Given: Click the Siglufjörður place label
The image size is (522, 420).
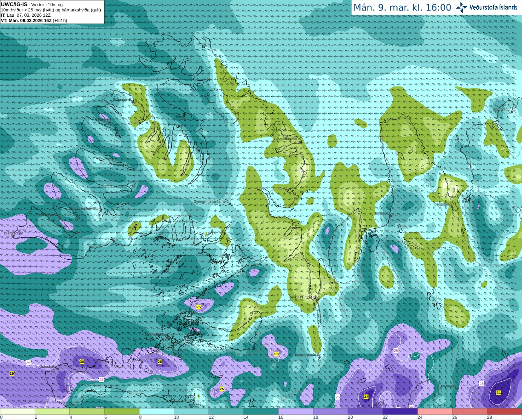Looking at the screenshot, I should 501,109.
